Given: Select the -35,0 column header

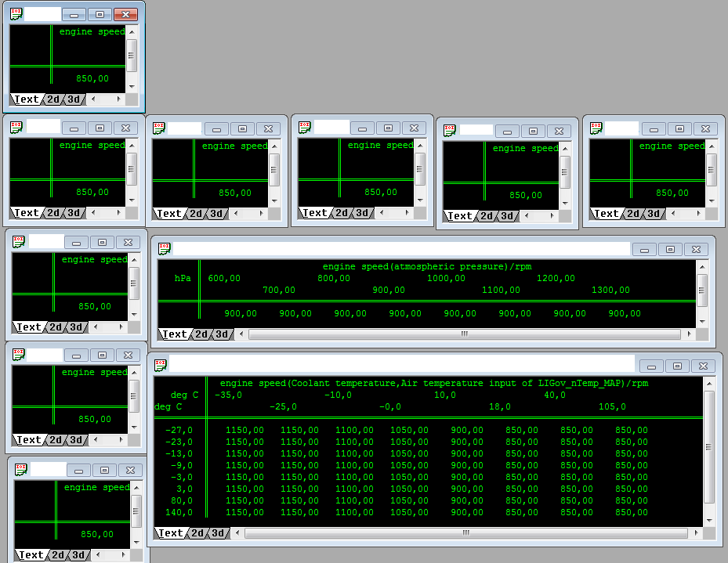Looking at the screenshot, I should click(x=228, y=395).
